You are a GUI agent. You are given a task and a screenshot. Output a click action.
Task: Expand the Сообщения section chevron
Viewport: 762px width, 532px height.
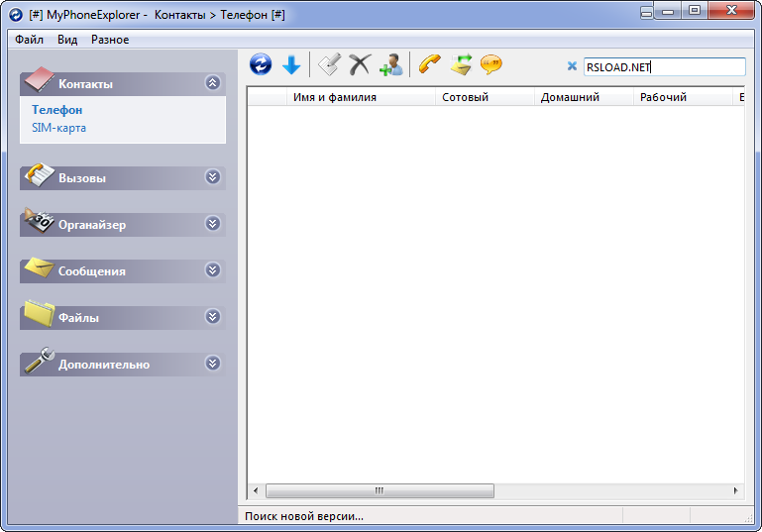click(x=212, y=270)
